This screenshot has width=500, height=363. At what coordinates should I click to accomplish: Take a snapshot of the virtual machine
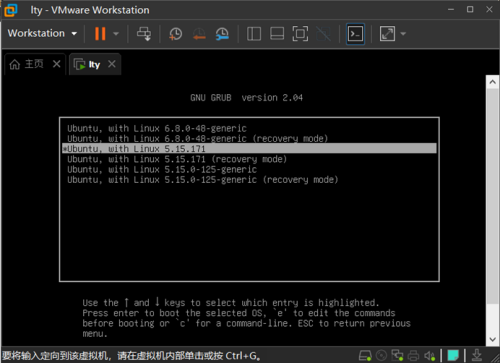175,34
